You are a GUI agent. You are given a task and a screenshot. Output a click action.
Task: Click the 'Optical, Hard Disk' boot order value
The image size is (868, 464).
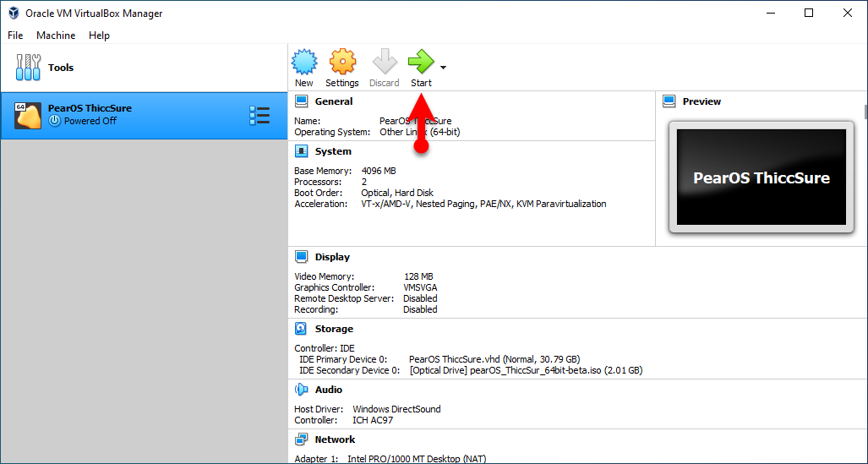pos(397,193)
